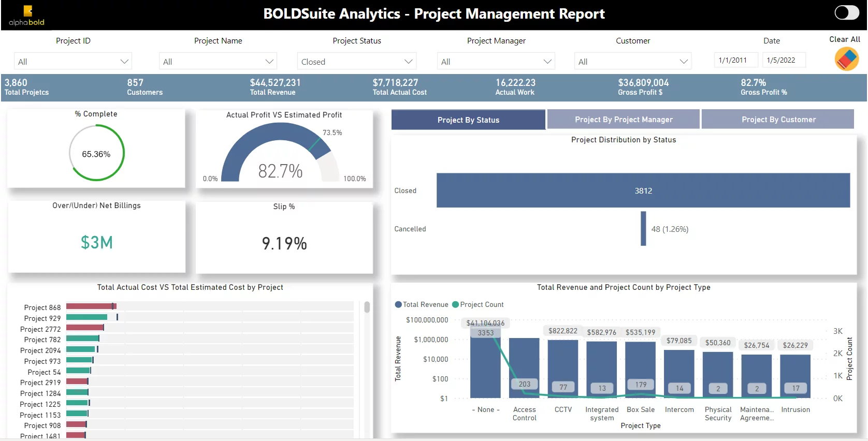Expand the Project Status dropdown showing Closed
Screen dimensions: 868x441
357,61
